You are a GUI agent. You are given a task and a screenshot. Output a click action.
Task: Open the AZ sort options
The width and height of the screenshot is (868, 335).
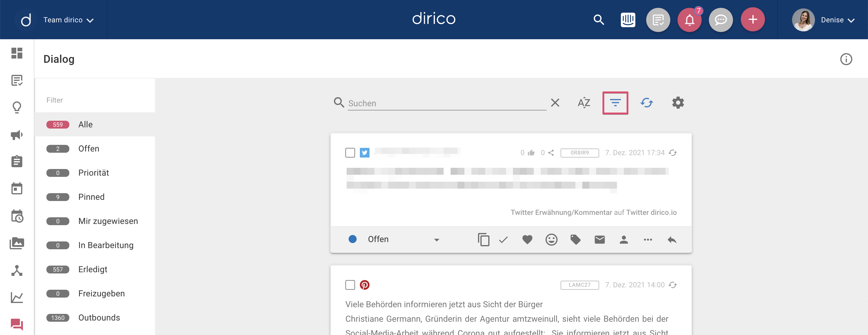(x=584, y=103)
